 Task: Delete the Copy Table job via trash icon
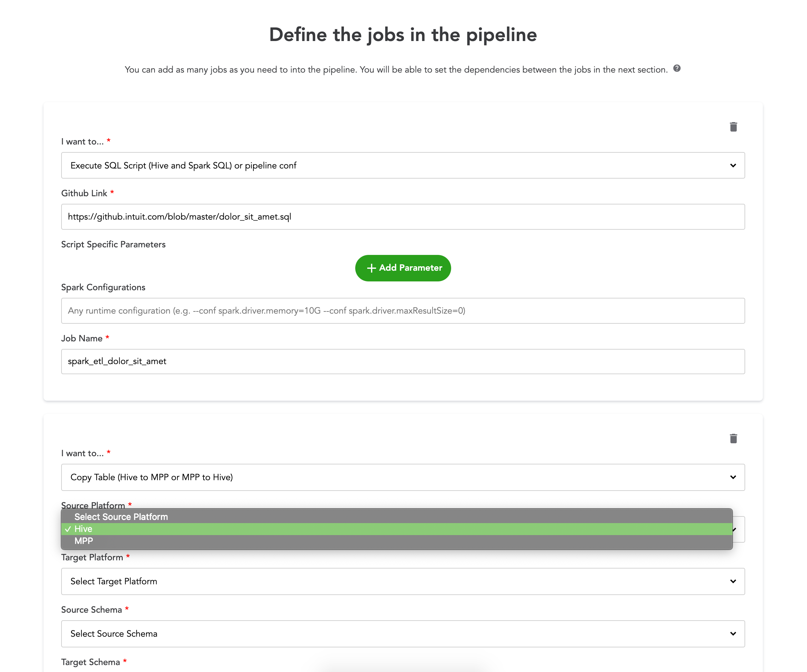tap(733, 439)
